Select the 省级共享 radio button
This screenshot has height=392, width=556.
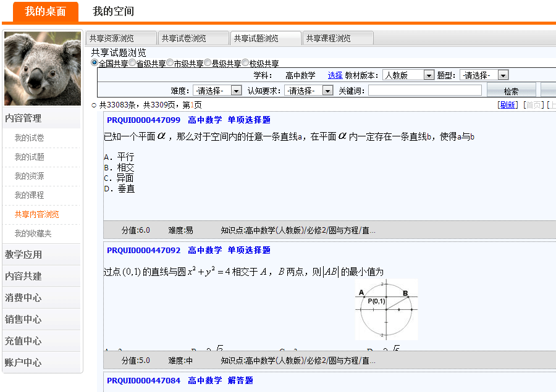[132, 63]
